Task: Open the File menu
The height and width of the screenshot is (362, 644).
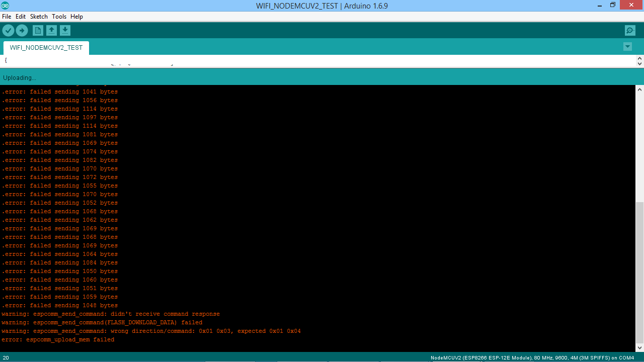Action: click(7, 17)
